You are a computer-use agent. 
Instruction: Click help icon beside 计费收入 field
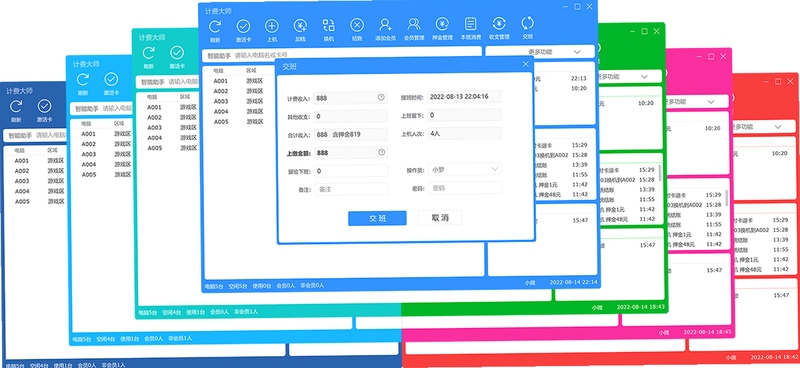click(x=381, y=97)
